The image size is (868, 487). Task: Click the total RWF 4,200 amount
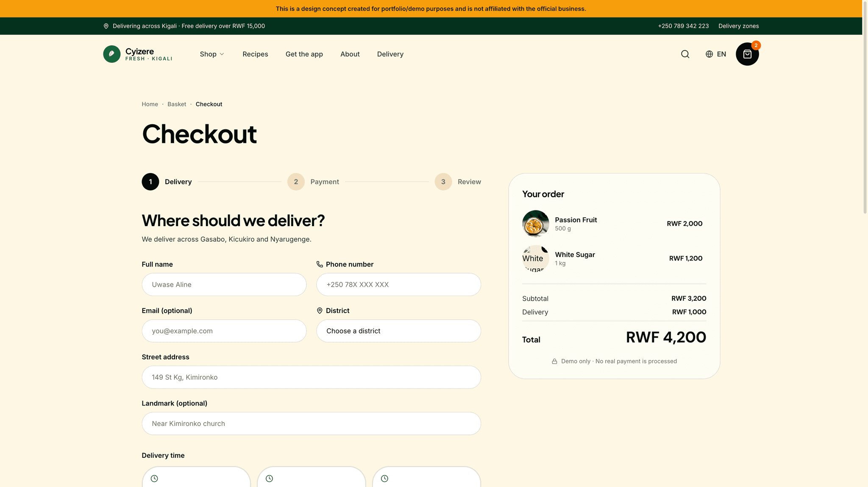click(666, 337)
